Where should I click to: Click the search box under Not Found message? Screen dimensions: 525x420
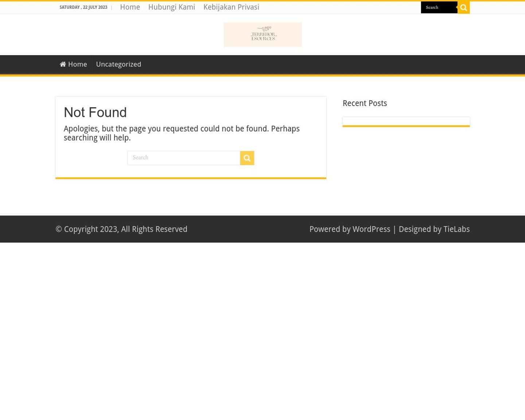pos(183,158)
